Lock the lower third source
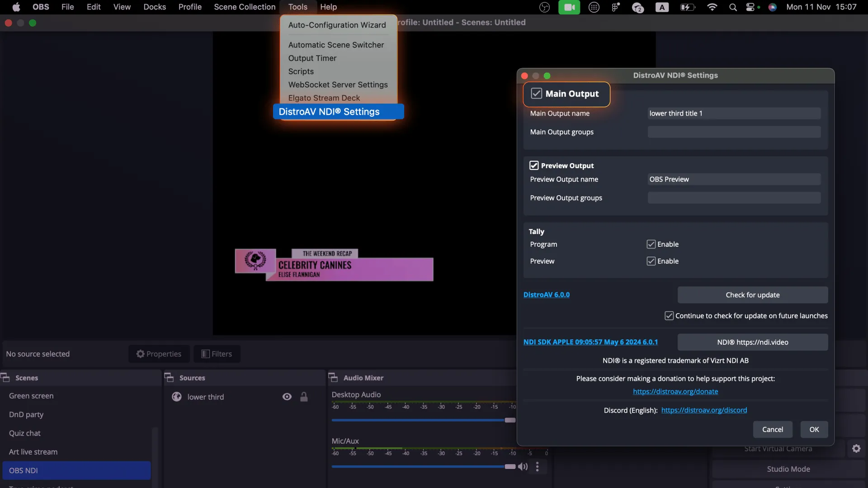This screenshot has width=868, height=488. tap(304, 397)
